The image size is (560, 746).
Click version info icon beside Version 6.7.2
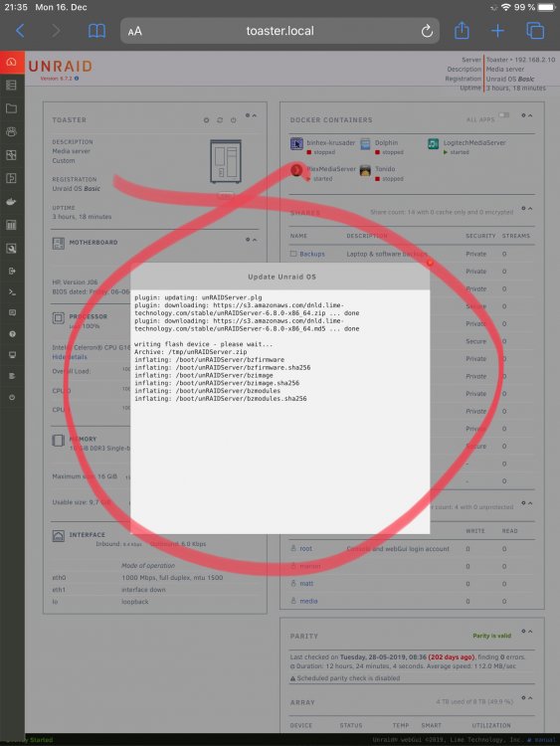(x=77, y=79)
